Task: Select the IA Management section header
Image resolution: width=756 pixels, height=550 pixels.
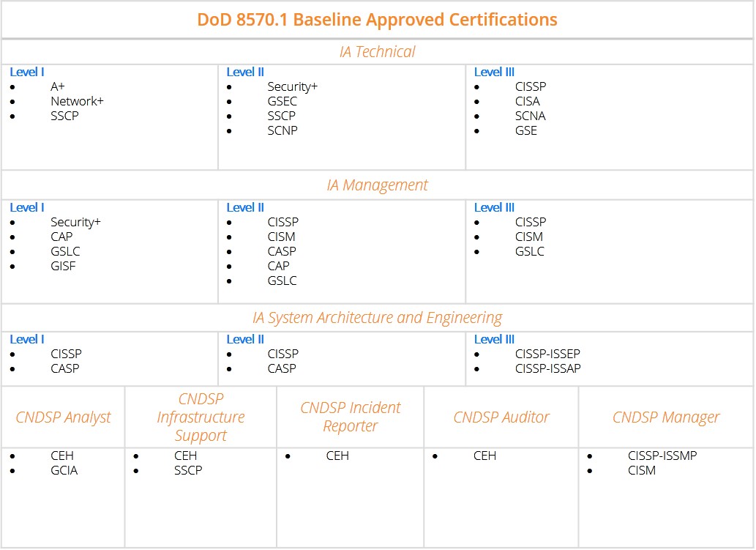Action: (x=377, y=185)
